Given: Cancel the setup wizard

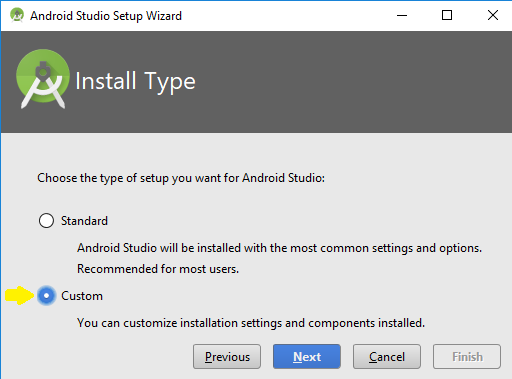Looking at the screenshot, I should [387, 357].
